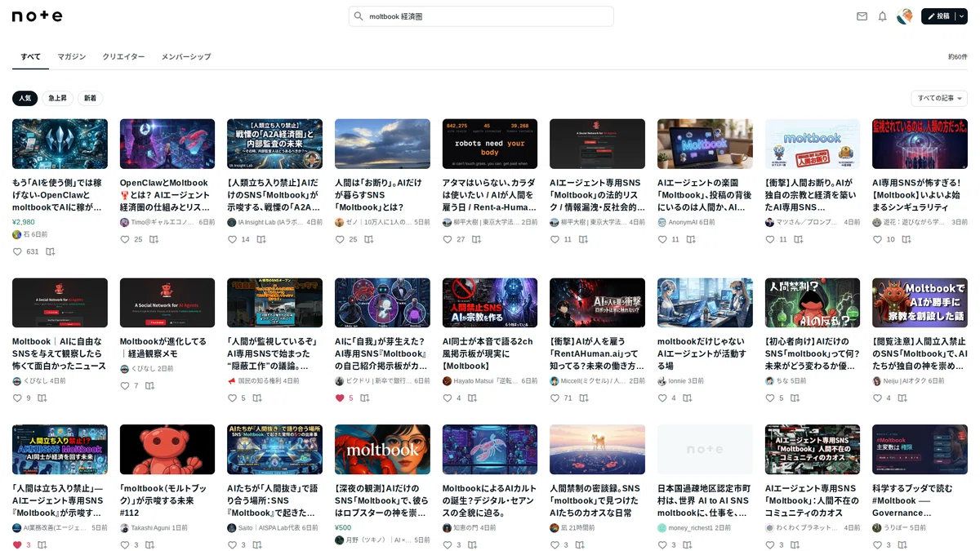Open the user profile avatar
Screen dimensions: 980x551
[x=905, y=16]
